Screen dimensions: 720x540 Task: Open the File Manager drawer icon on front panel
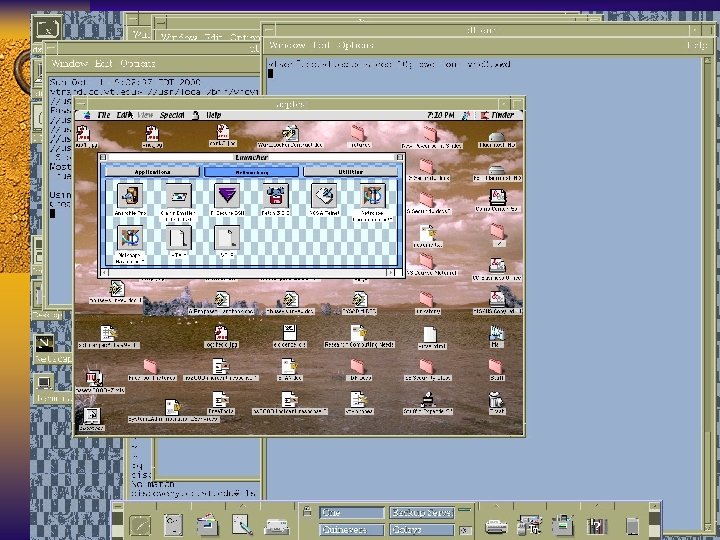tap(208, 525)
